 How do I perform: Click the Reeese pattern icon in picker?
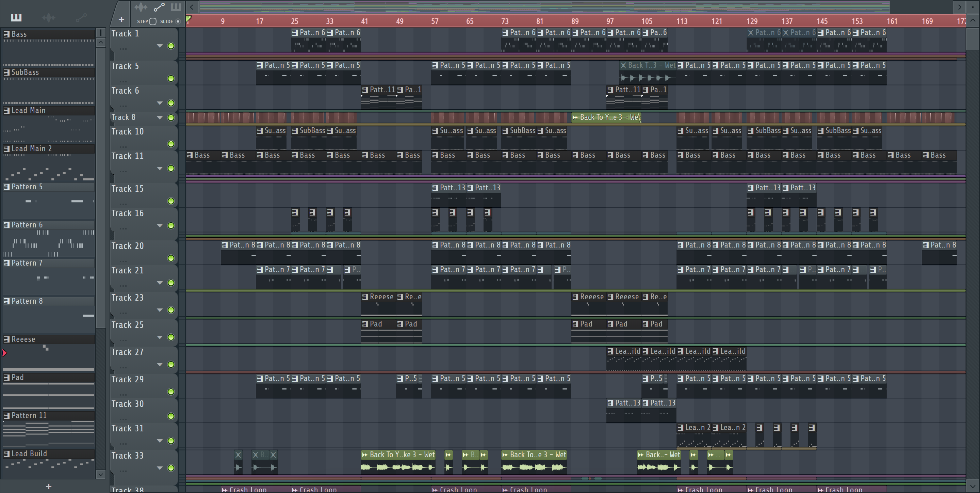(6, 339)
